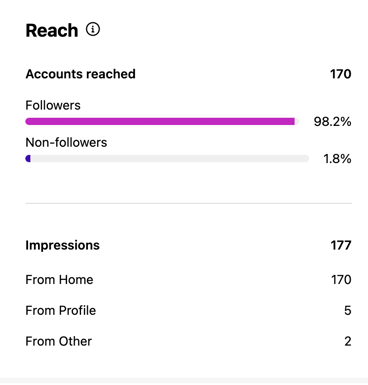This screenshot has height=385, width=368.
Task: Click the divider line above Impressions
Action: 188,203
